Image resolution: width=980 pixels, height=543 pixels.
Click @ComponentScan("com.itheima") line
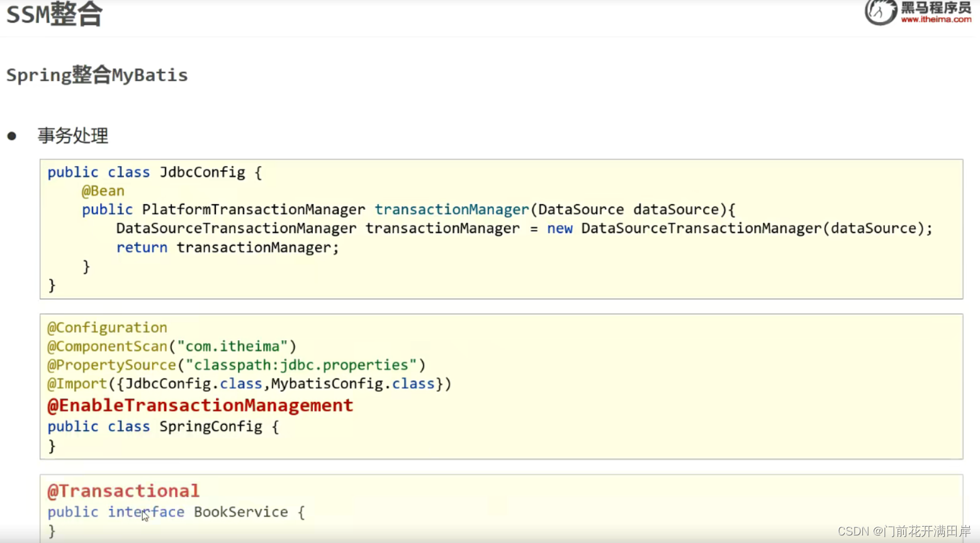tap(172, 346)
